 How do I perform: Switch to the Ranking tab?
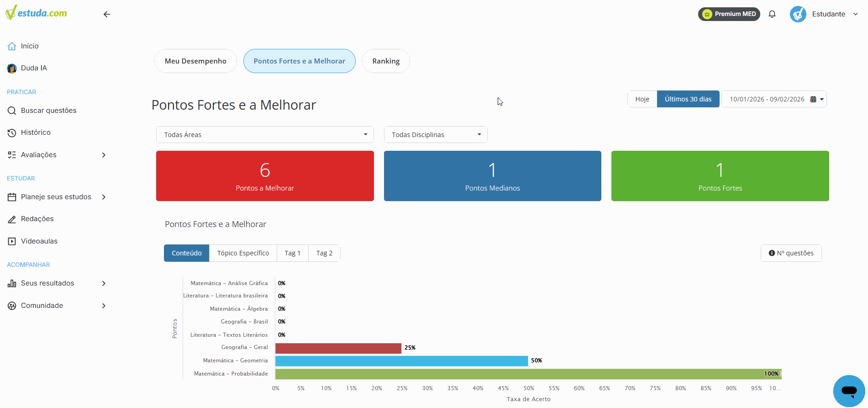[x=386, y=61]
